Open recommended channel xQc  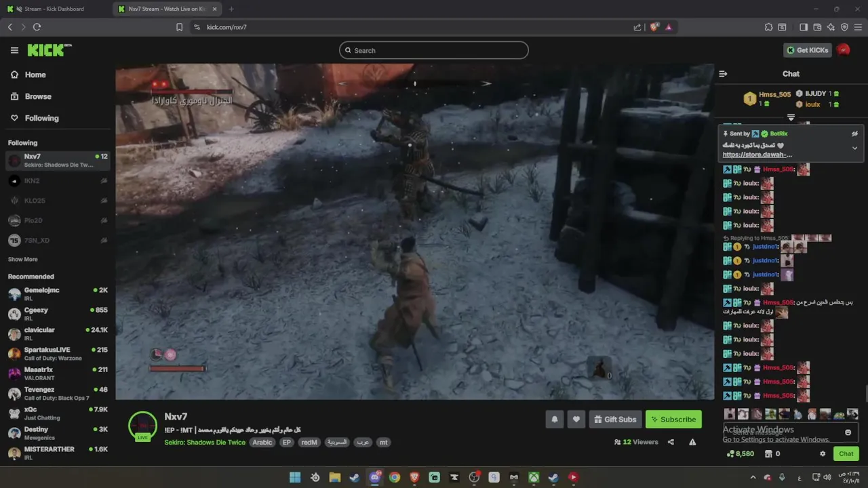tap(58, 413)
